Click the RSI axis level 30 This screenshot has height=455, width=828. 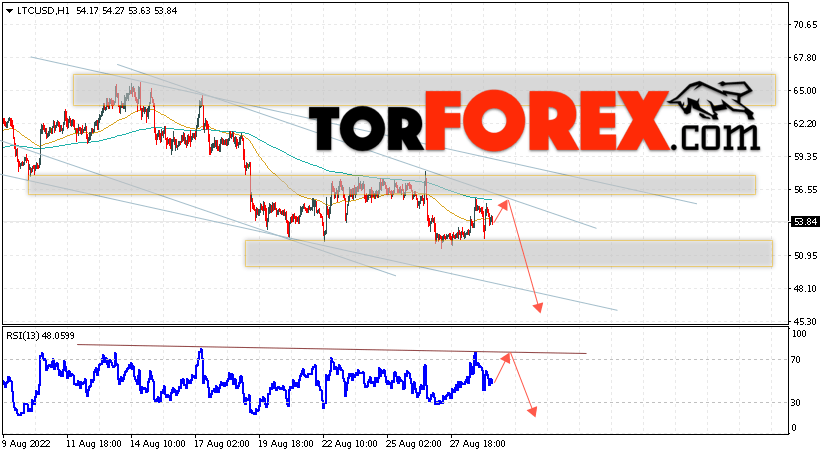796,403
